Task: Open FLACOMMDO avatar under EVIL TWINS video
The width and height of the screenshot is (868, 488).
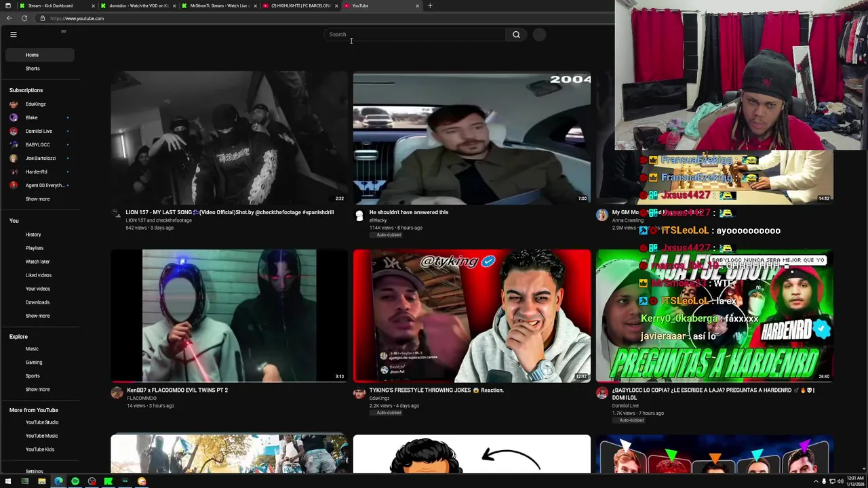Action: [117, 393]
